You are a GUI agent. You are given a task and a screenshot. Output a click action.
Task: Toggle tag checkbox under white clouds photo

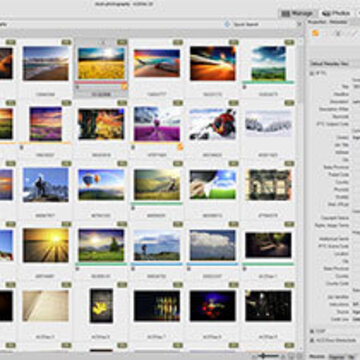pyautogui.click(x=189, y=269)
